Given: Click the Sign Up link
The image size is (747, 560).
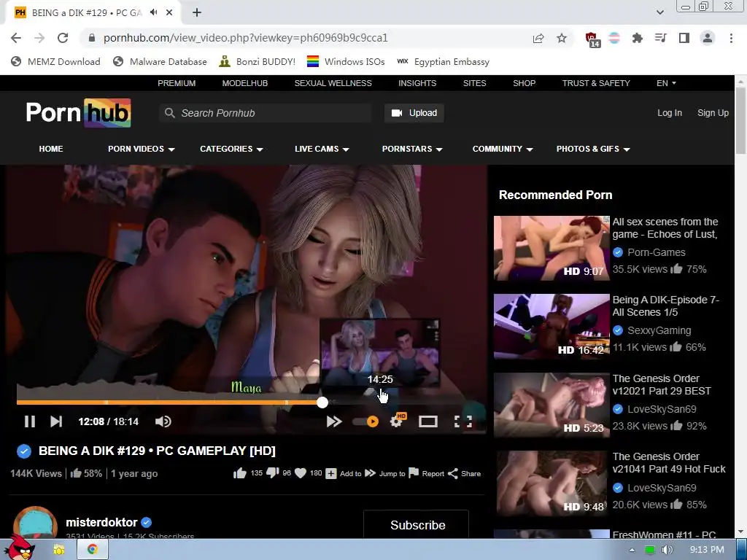Looking at the screenshot, I should tap(713, 113).
